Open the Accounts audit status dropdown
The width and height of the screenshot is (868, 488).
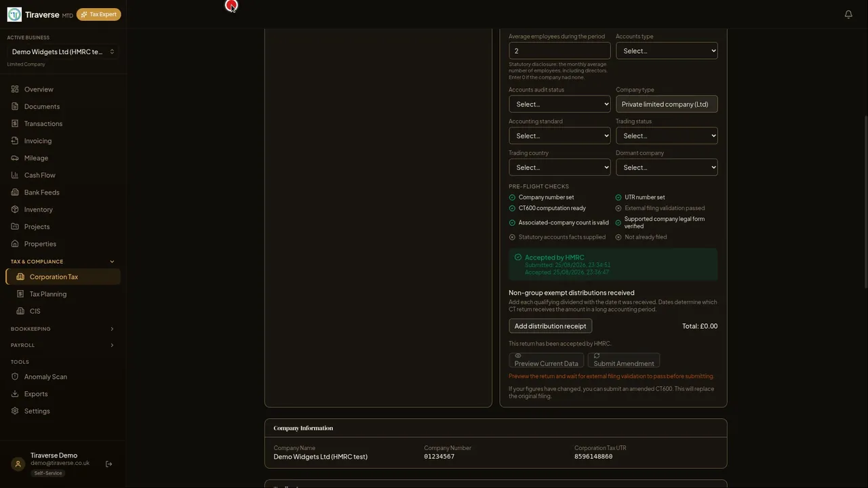(559, 104)
